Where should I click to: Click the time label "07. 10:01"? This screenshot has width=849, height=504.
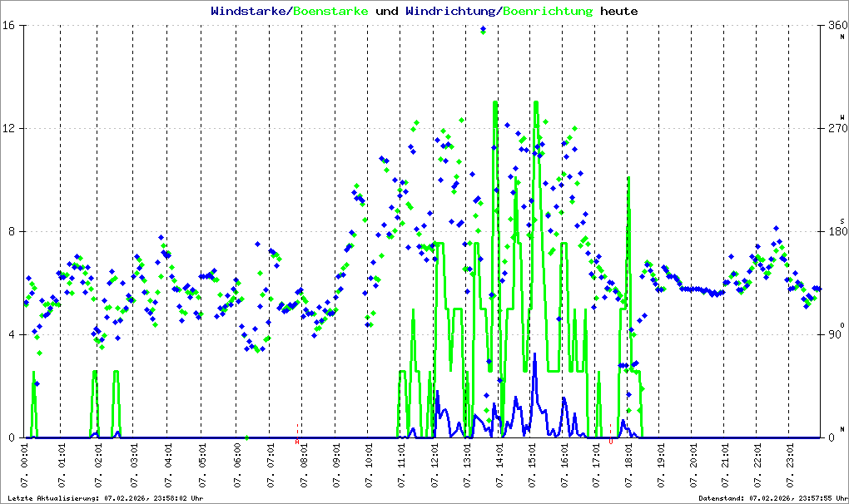pyautogui.click(x=369, y=466)
